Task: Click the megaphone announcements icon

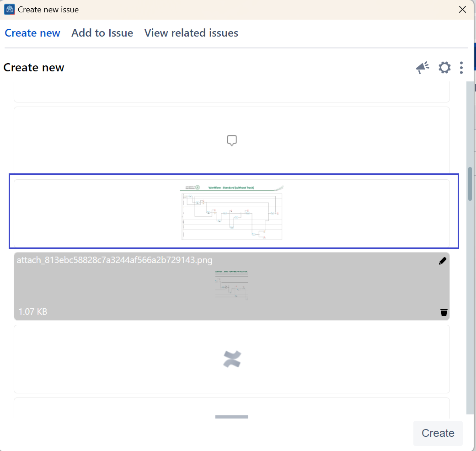Action: tap(423, 68)
